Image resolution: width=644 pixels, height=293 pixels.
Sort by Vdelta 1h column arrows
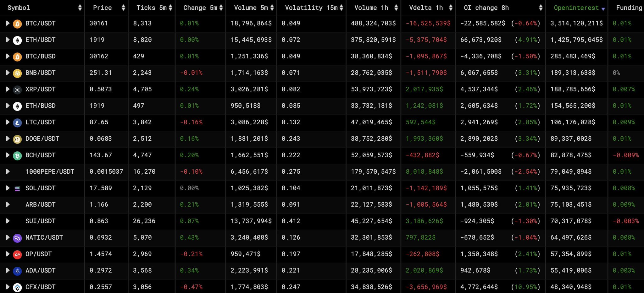pyautogui.click(x=451, y=8)
